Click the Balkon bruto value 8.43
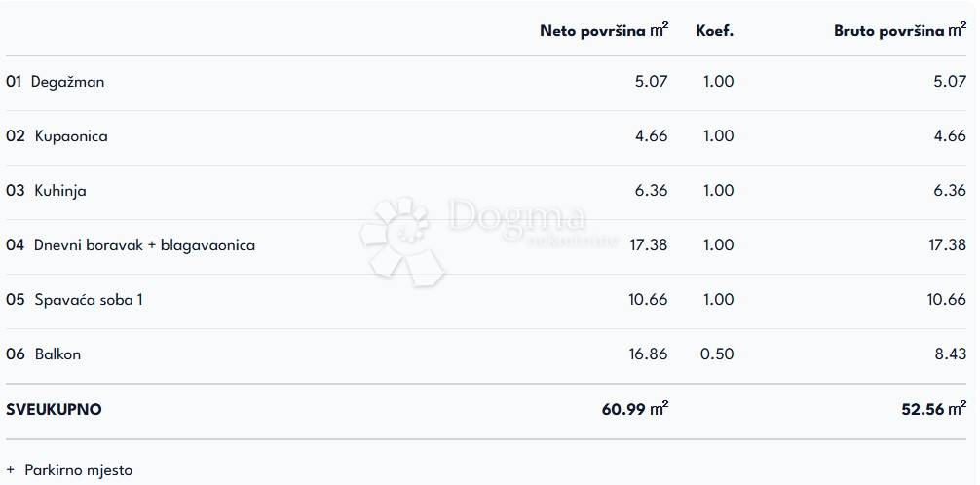Viewport: 980px width, 485px height. [950, 354]
